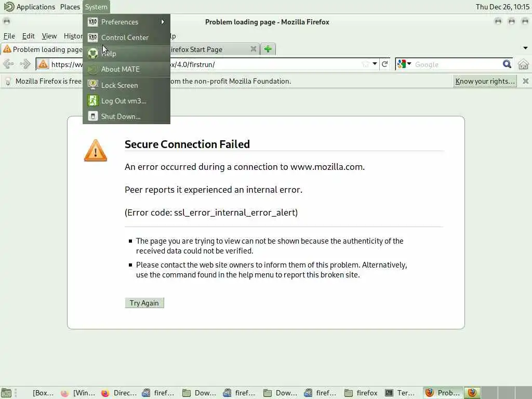The width and height of the screenshot is (532, 399).
Task: Select Shut Down menu entry
Action: click(126, 116)
